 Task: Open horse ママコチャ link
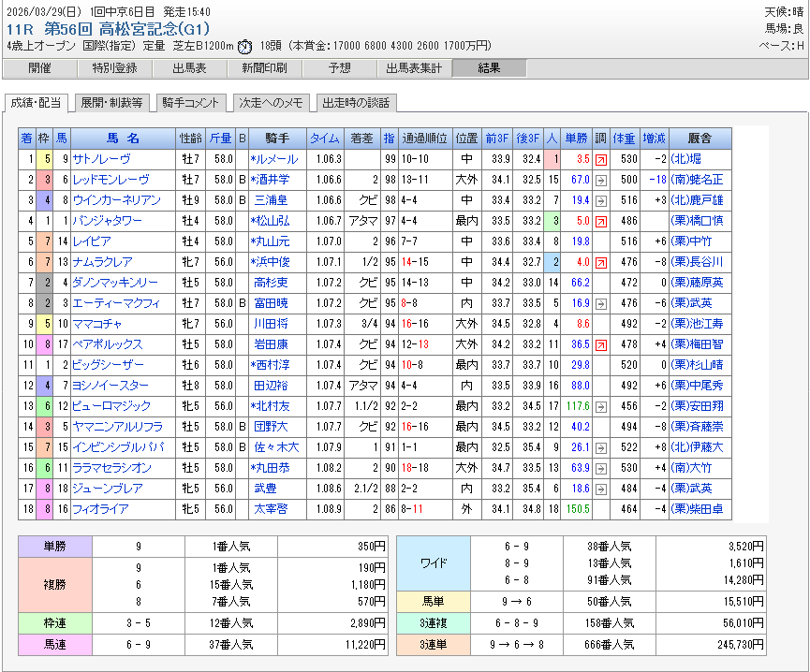coord(97,324)
